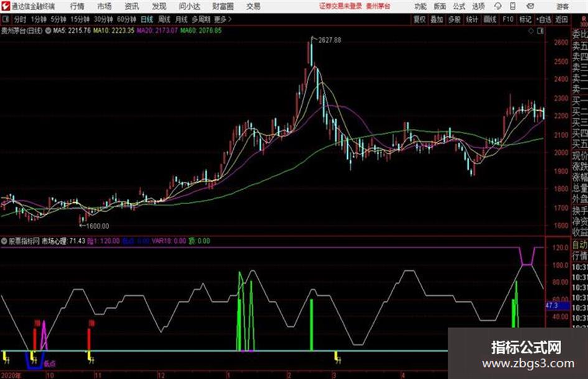Click the 标记 mark toolbar button
This screenshot has height=379, width=588.
[525, 19]
